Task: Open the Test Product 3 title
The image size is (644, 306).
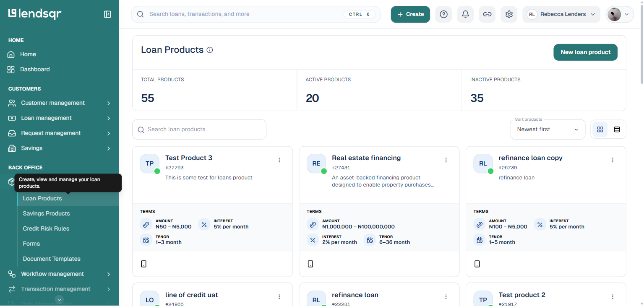Action: click(189, 158)
